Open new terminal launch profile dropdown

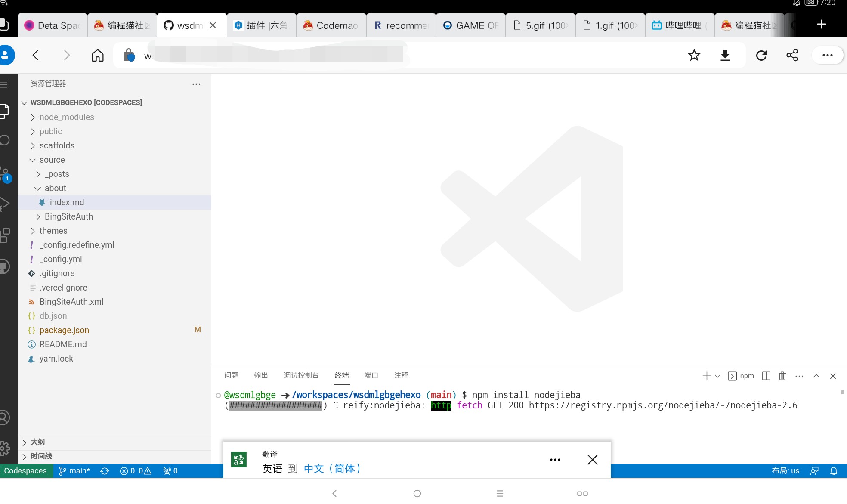pyautogui.click(x=717, y=376)
